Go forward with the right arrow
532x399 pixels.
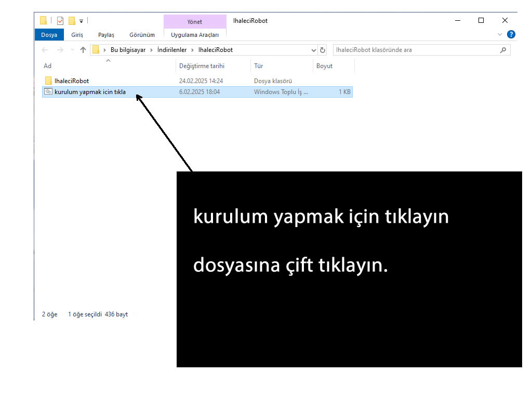pyautogui.click(x=60, y=50)
